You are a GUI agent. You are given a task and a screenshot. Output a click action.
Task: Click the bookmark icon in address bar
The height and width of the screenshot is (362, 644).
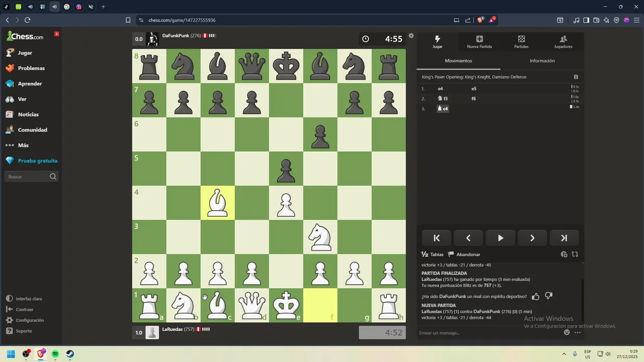tap(128, 20)
